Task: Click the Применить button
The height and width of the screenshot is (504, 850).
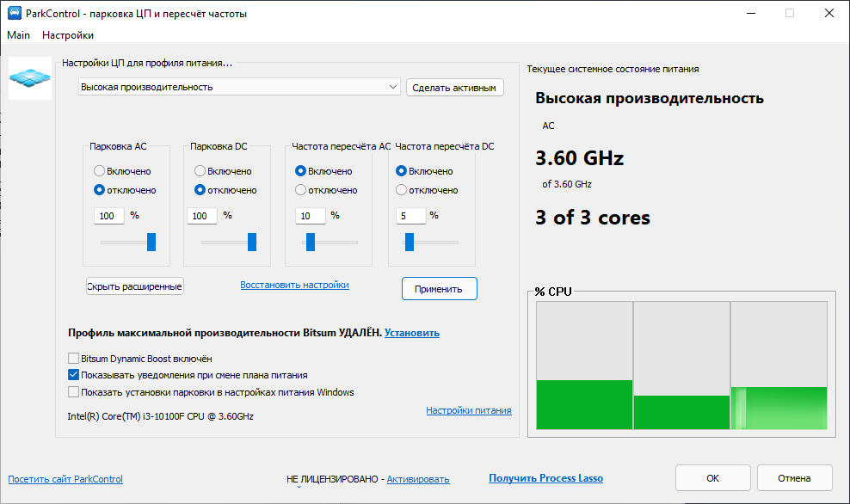Action: point(439,289)
